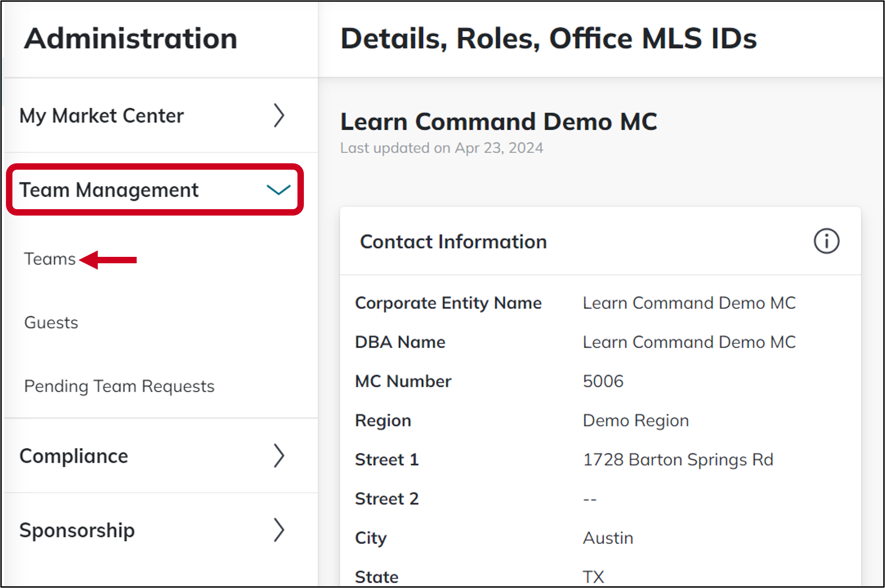Select Team Management in the sidebar
Image resolution: width=885 pixels, height=588 pixels.
point(109,189)
